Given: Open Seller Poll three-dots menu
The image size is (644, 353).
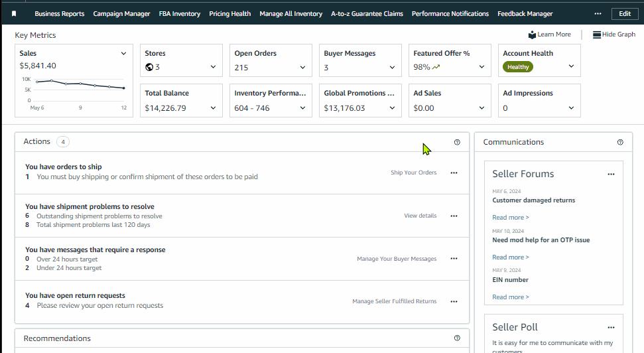Looking at the screenshot, I should click(x=611, y=328).
